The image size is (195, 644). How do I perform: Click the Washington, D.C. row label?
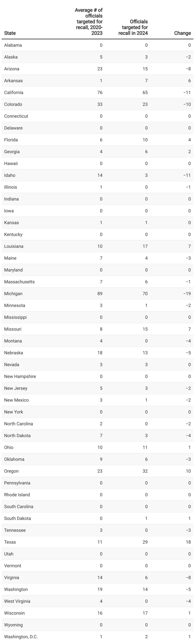[x=21, y=637]
